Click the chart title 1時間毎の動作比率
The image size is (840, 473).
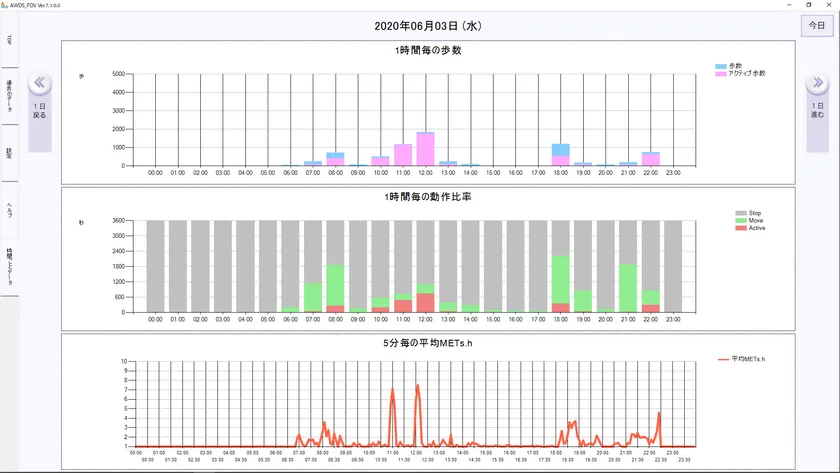coord(428,197)
